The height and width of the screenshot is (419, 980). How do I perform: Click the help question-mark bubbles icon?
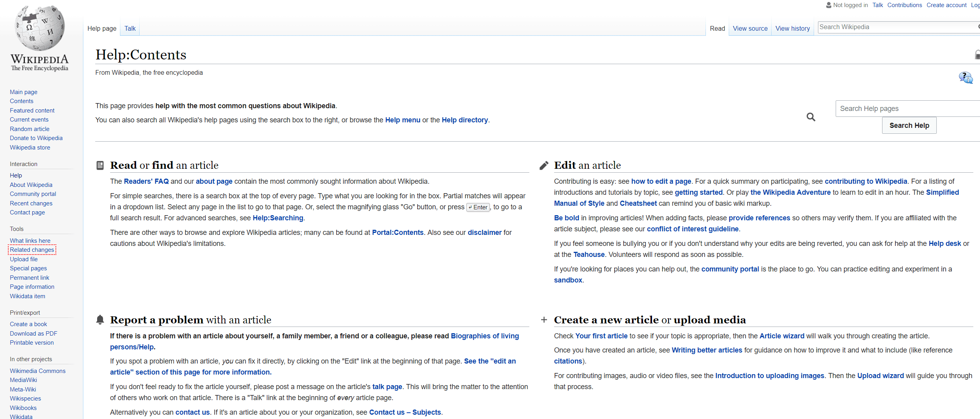(965, 78)
